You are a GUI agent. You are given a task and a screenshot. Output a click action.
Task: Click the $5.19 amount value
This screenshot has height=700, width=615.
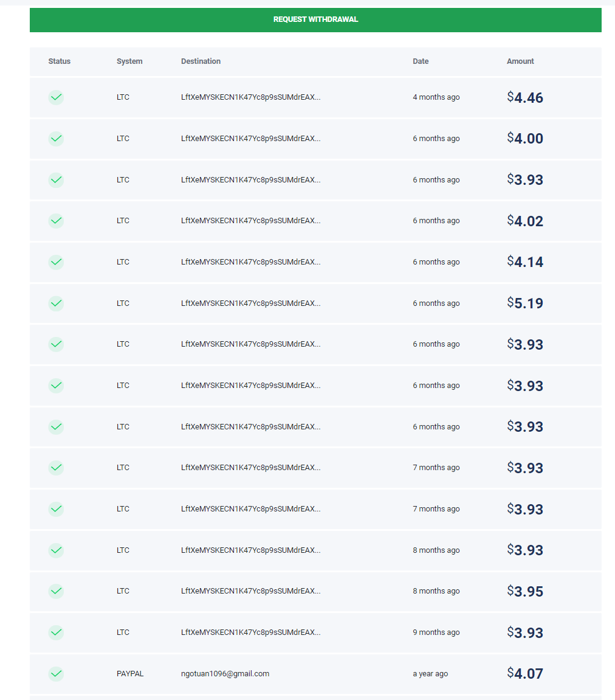pyautogui.click(x=525, y=303)
